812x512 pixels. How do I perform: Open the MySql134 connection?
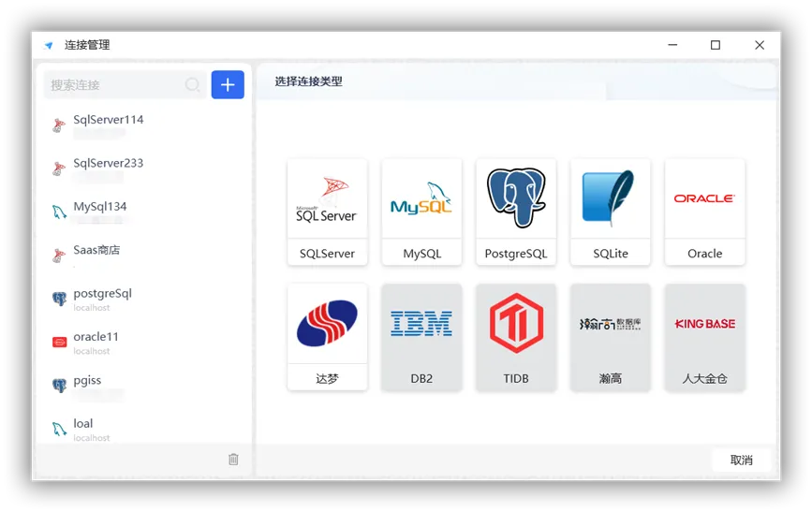[143, 212]
